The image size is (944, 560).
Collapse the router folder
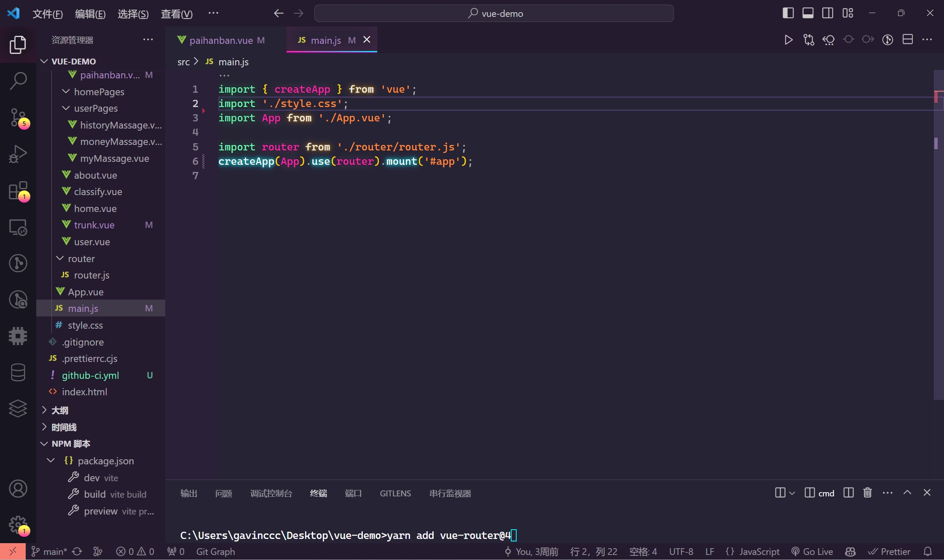pyautogui.click(x=60, y=258)
